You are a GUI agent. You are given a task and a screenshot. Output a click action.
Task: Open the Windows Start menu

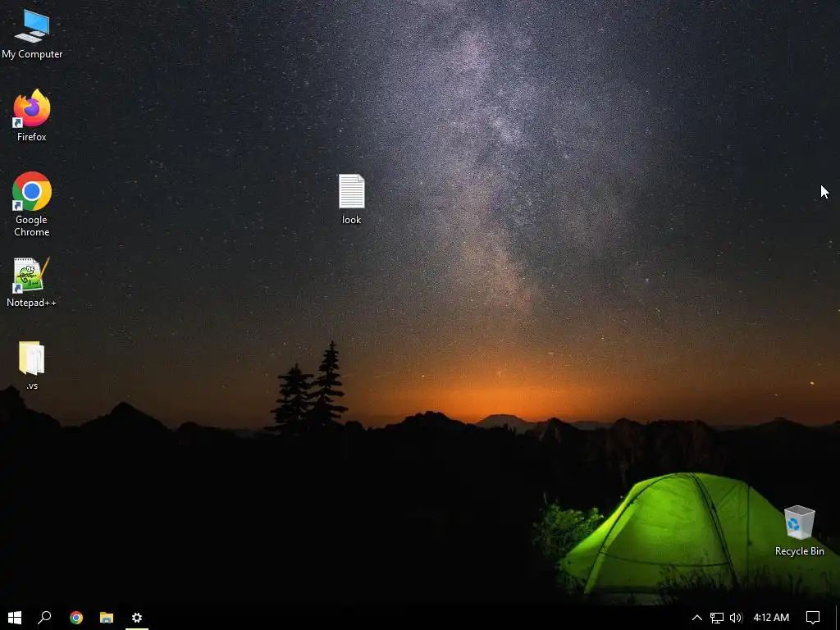15,618
